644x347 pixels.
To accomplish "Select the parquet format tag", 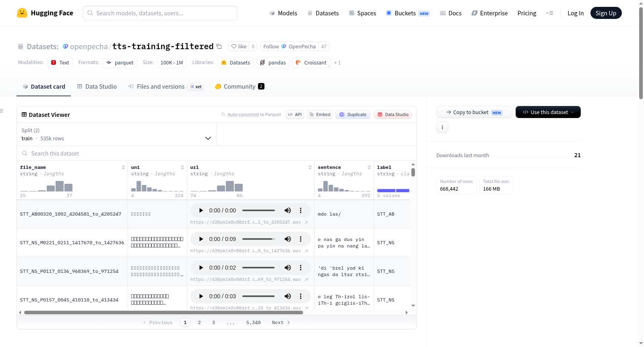I will pos(120,63).
